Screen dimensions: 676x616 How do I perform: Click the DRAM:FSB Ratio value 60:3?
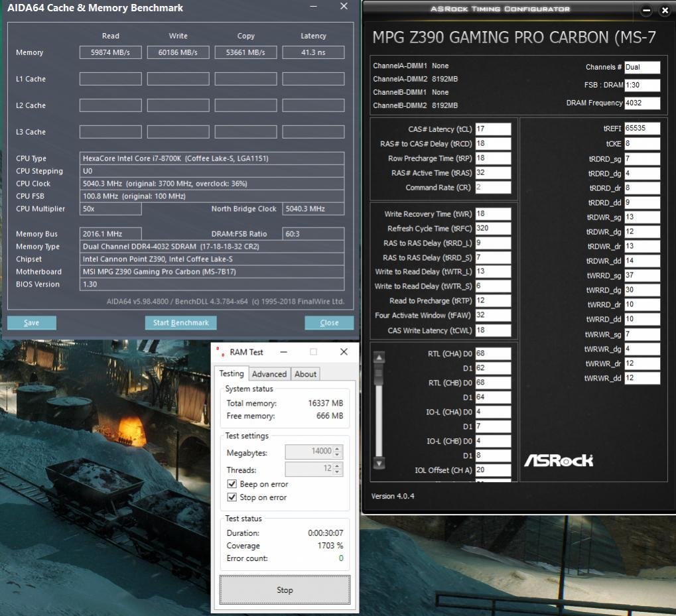[313, 234]
